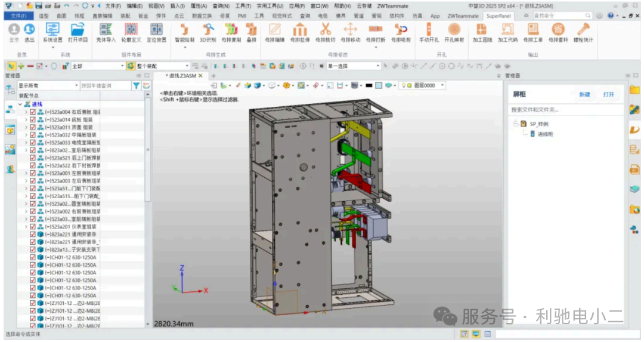644x342 pixels.
Task: Switch to the ZWTeammate ribbon tab
Action: (x=463, y=16)
